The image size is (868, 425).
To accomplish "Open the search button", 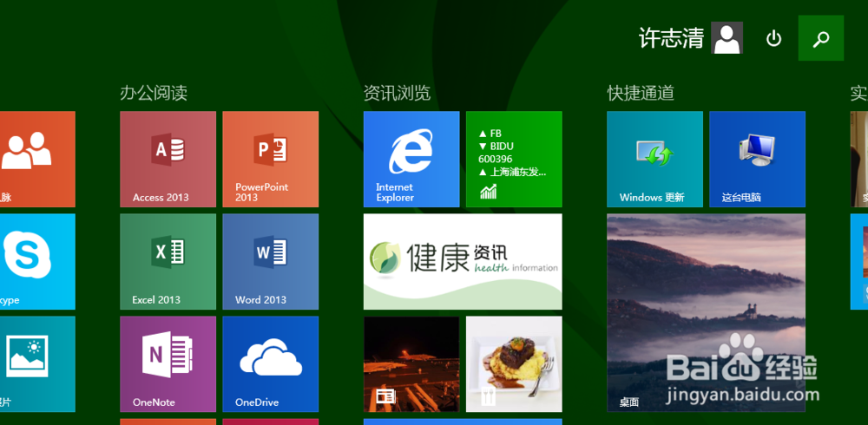I will [821, 38].
